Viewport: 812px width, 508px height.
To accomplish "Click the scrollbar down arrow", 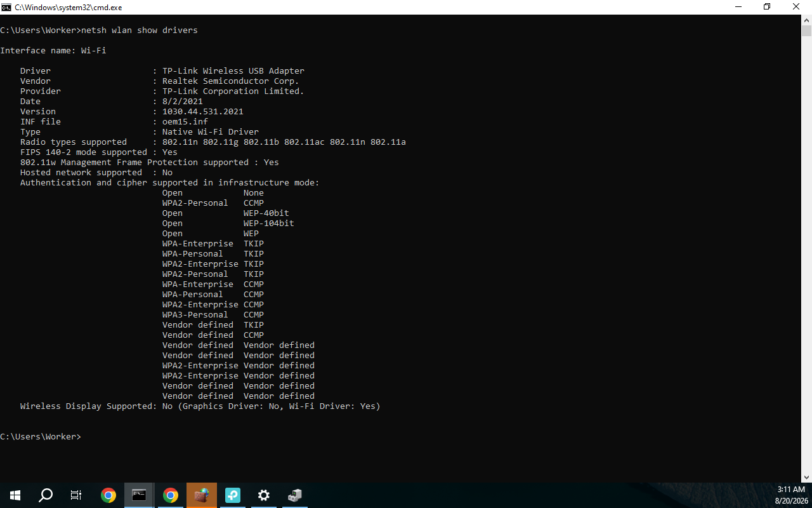I will click(x=806, y=478).
